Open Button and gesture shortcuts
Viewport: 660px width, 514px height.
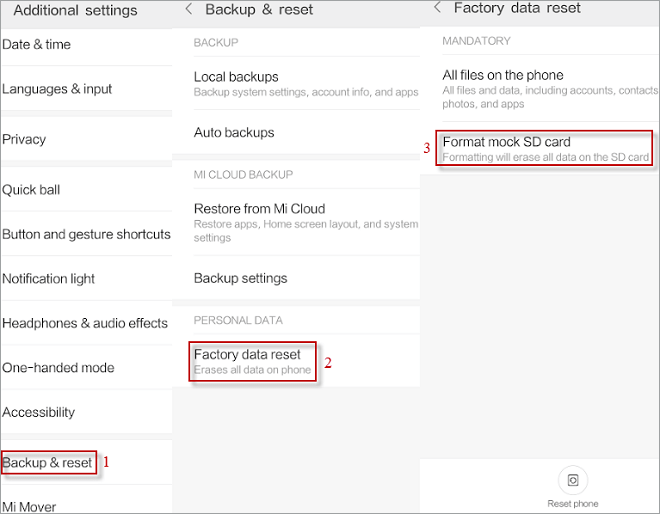[86, 234]
